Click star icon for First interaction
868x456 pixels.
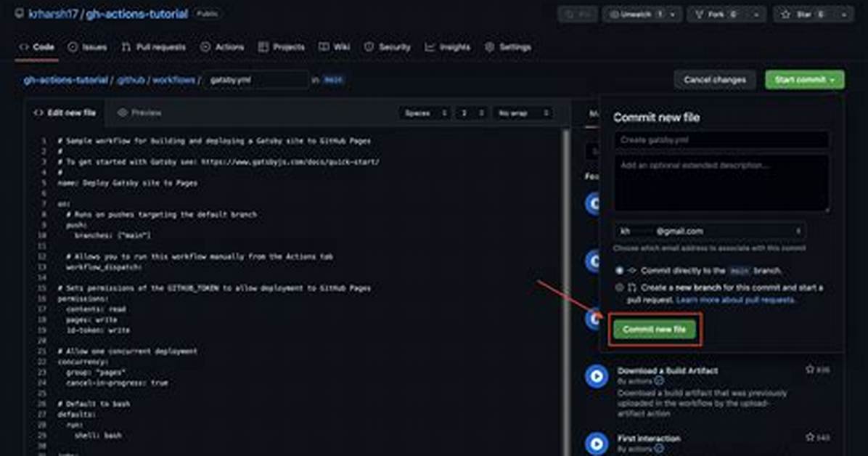(x=810, y=437)
